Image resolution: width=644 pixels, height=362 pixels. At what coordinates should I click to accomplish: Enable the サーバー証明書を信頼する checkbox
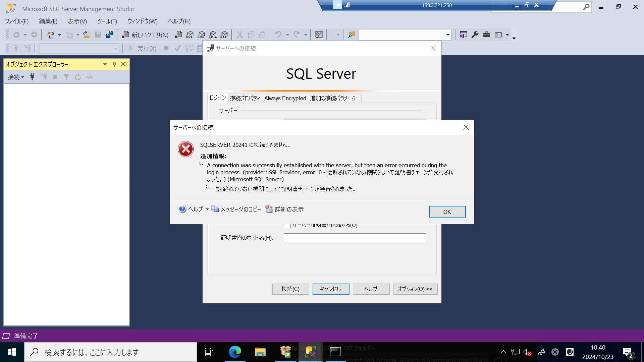click(287, 225)
